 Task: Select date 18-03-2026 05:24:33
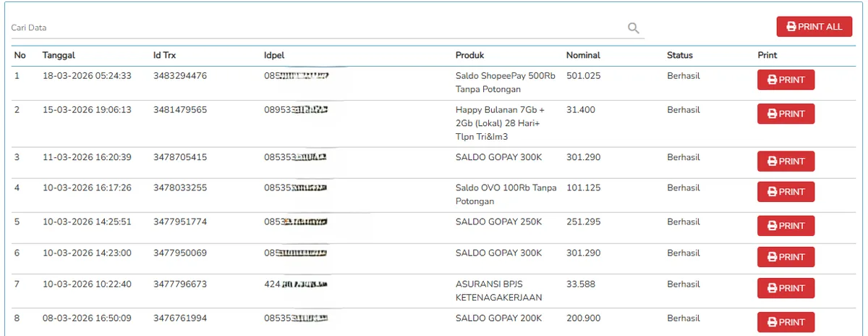(x=87, y=75)
